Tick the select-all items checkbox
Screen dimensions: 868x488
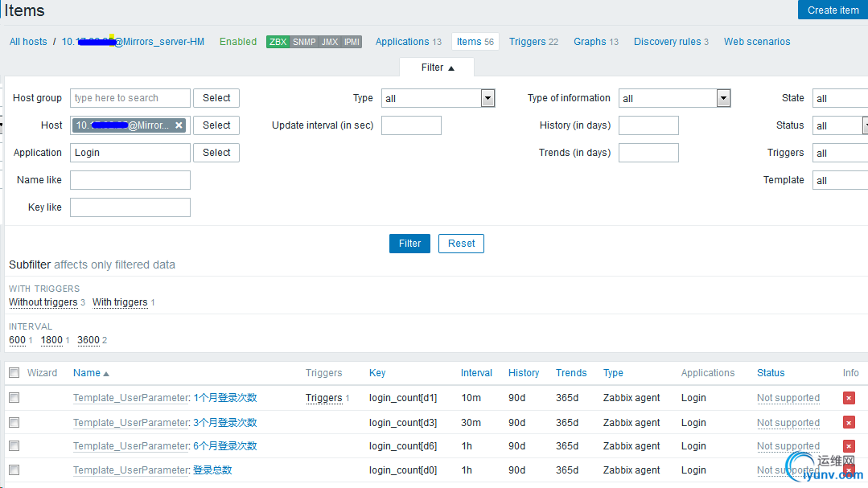[14, 373]
